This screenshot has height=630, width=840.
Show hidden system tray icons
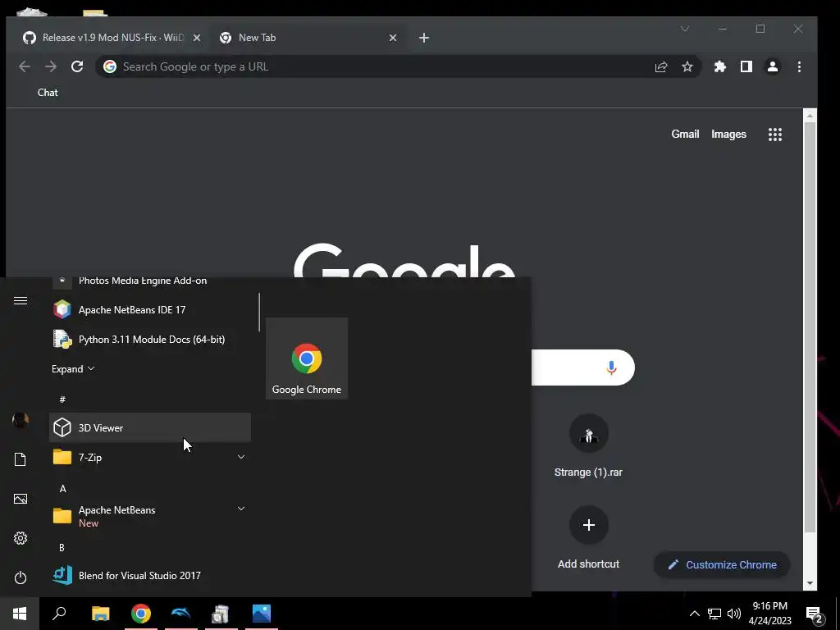point(694,614)
